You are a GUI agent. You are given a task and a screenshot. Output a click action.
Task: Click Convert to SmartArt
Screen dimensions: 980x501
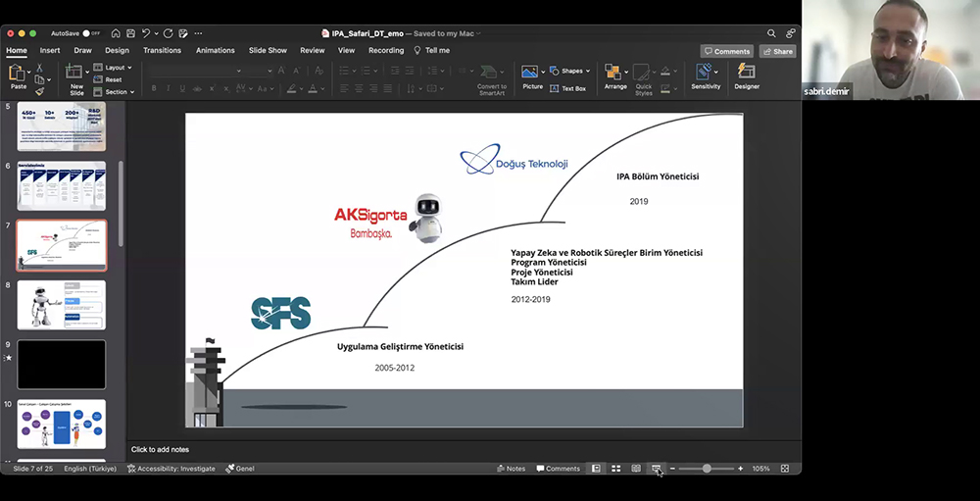[x=492, y=79]
